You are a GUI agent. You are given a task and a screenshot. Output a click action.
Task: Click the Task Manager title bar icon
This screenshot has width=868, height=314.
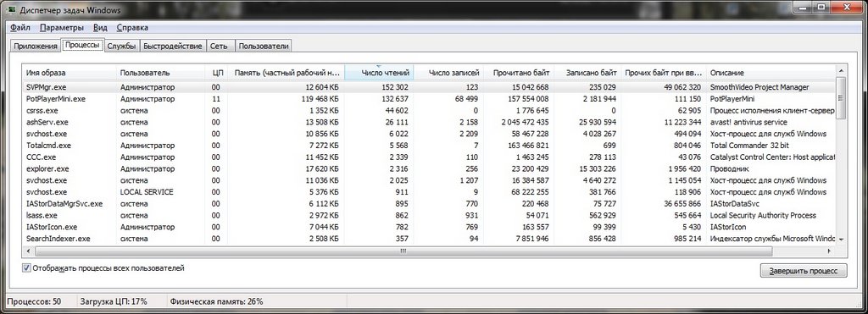pos(12,9)
